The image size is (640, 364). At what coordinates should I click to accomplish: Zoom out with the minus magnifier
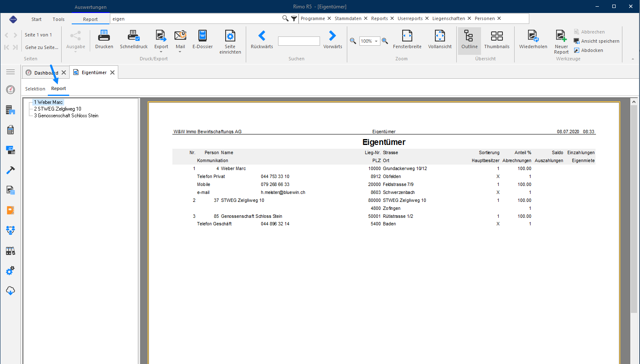point(353,41)
